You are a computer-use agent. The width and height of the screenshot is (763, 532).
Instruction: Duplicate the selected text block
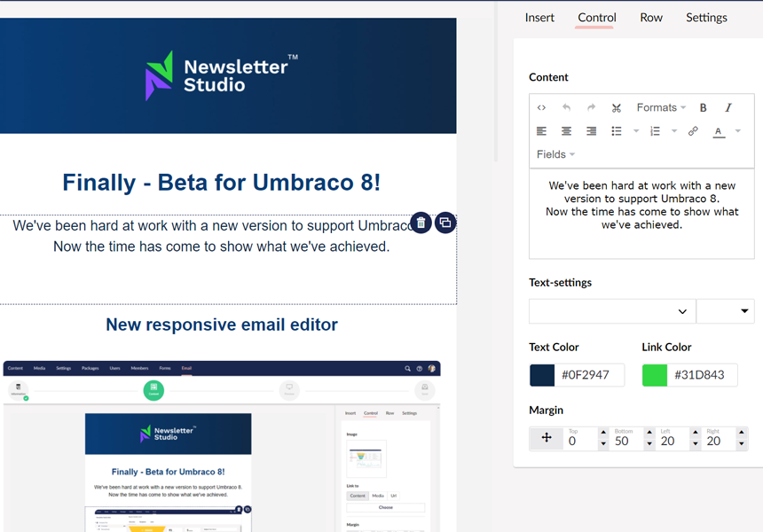[445, 223]
